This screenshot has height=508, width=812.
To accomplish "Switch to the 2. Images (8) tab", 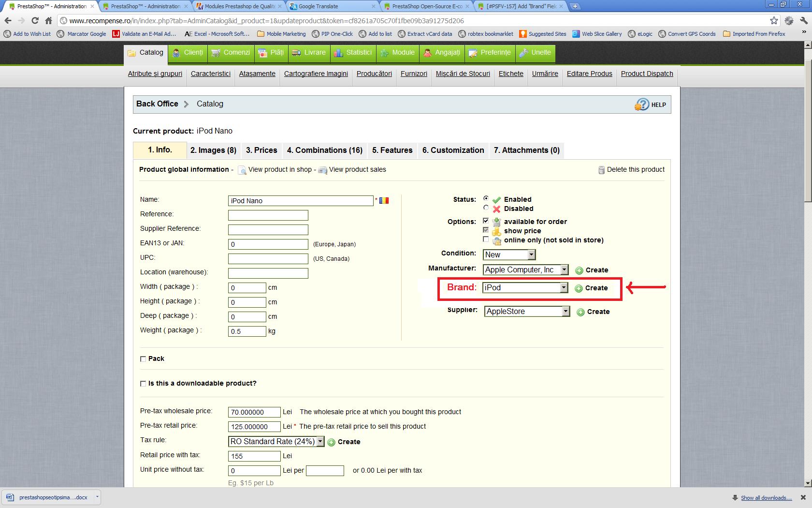I will tap(213, 150).
